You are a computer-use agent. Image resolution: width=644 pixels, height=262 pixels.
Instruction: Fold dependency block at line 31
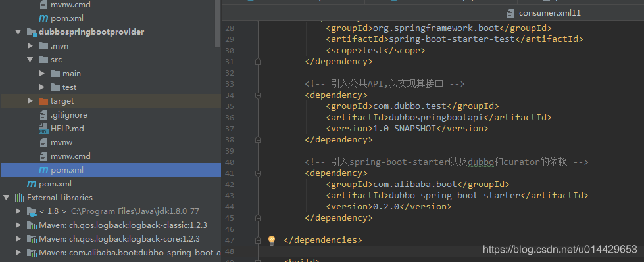(x=258, y=62)
